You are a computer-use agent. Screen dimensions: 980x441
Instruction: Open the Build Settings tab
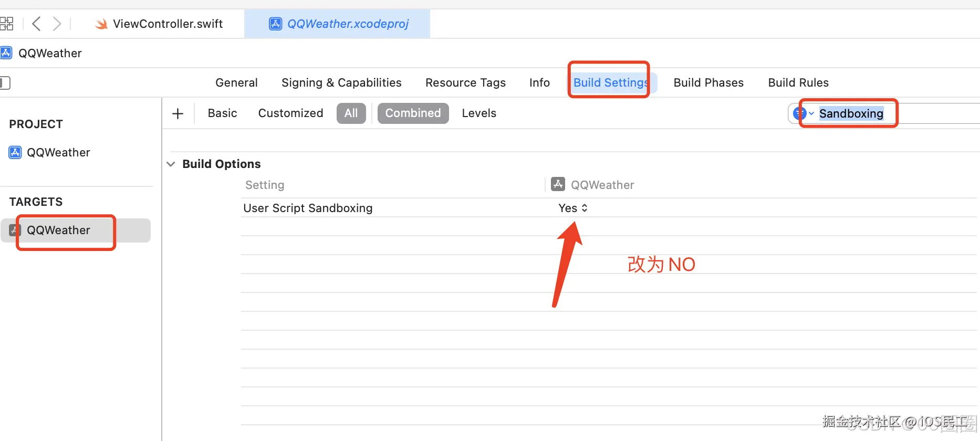coord(610,83)
